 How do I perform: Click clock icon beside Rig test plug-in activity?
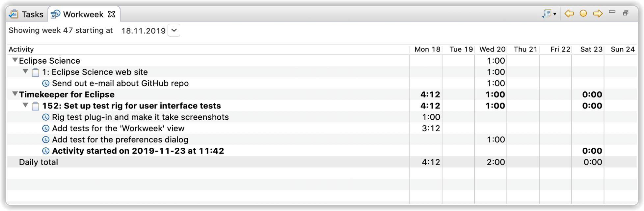point(46,117)
